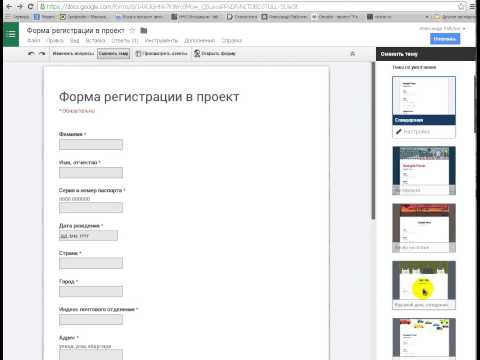Rename the title 'Форма регистрации в проект' in header

tap(75, 31)
